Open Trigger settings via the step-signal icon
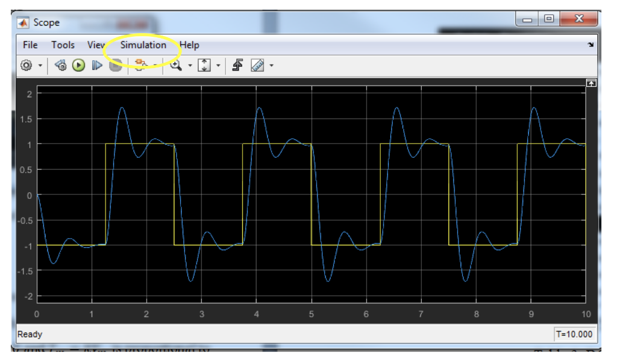 pos(238,65)
